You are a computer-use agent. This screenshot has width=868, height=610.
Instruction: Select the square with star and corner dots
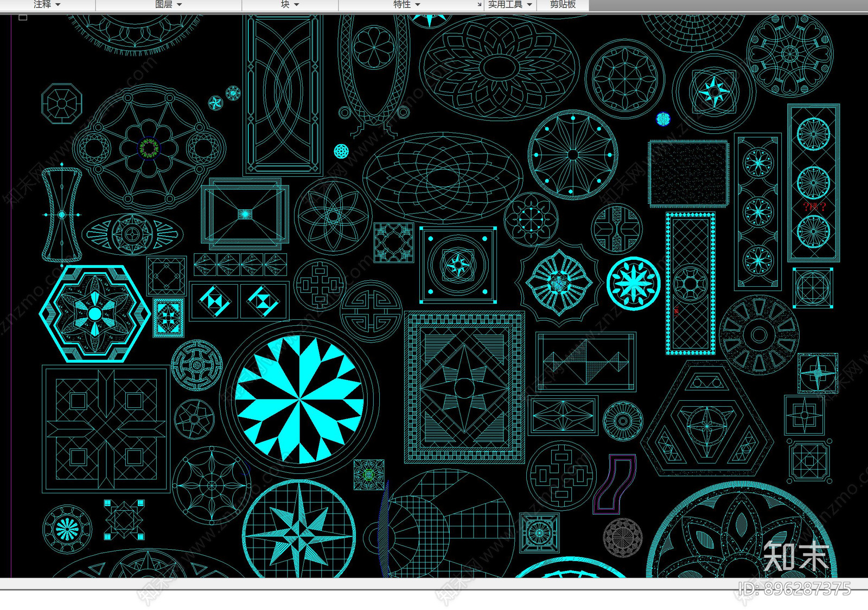458,265
